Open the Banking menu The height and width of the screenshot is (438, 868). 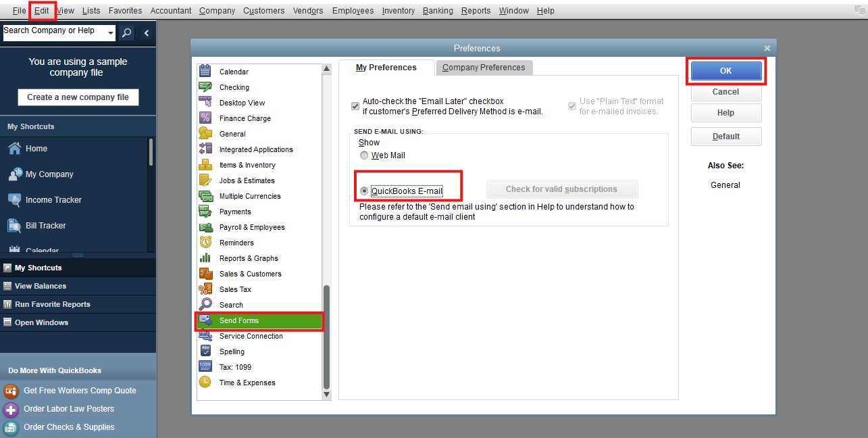tap(438, 11)
